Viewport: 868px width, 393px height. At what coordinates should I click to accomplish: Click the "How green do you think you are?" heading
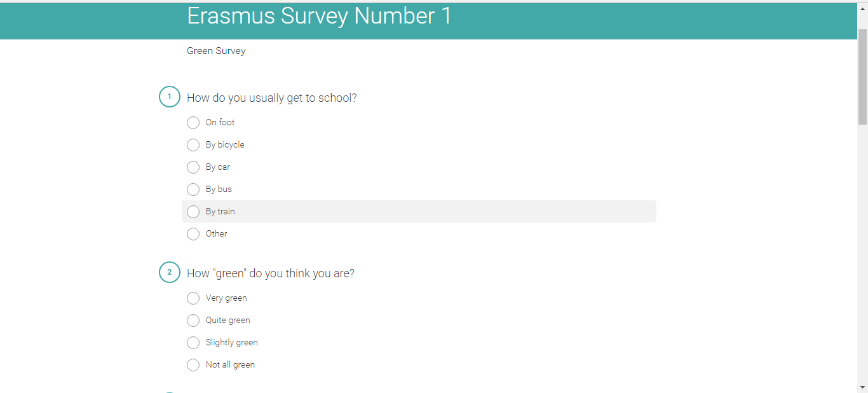(271, 273)
